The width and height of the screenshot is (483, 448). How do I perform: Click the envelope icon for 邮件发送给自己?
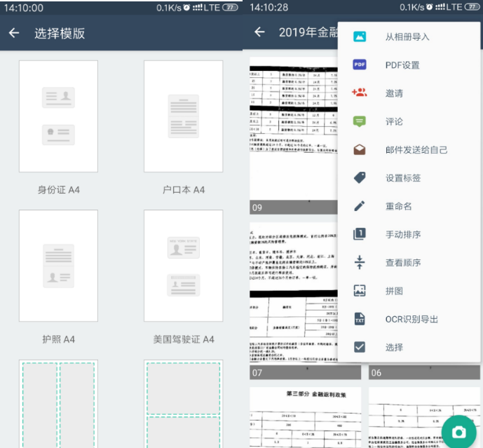pos(360,150)
